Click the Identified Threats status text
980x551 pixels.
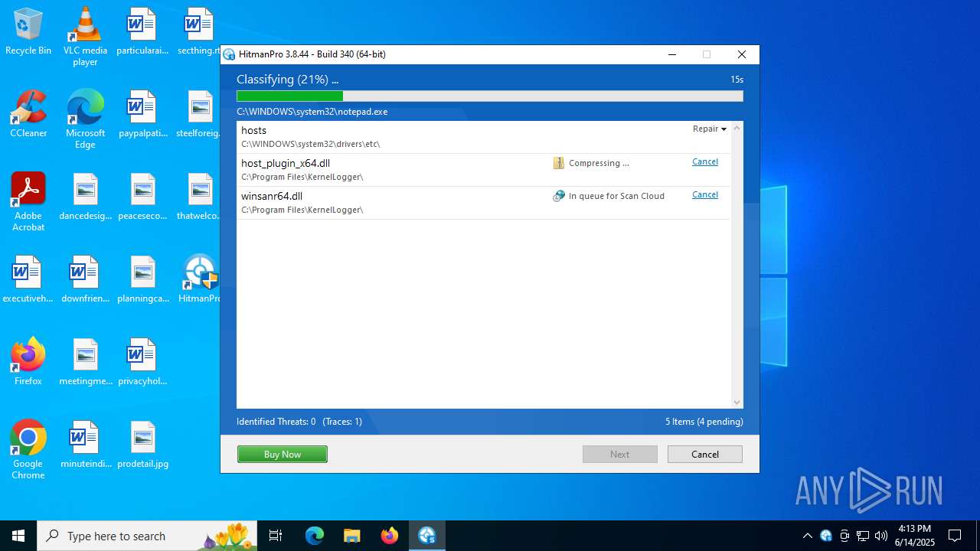point(299,422)
